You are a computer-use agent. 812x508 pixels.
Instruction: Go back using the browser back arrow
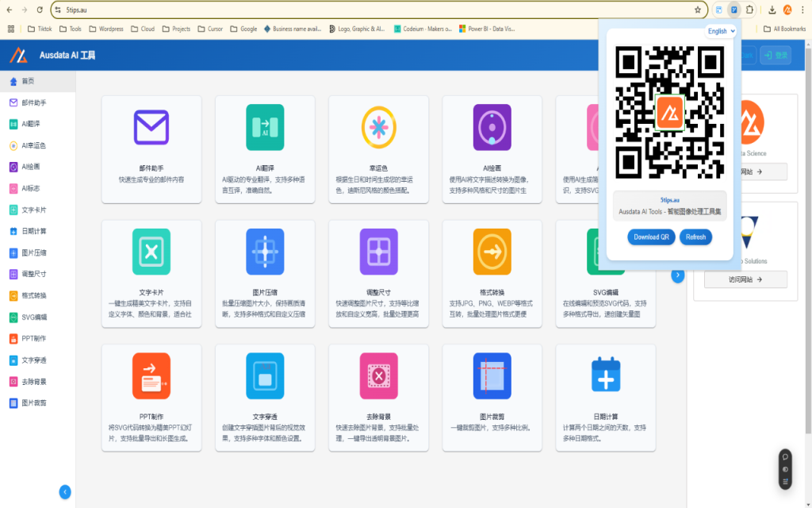pos(10,10)
